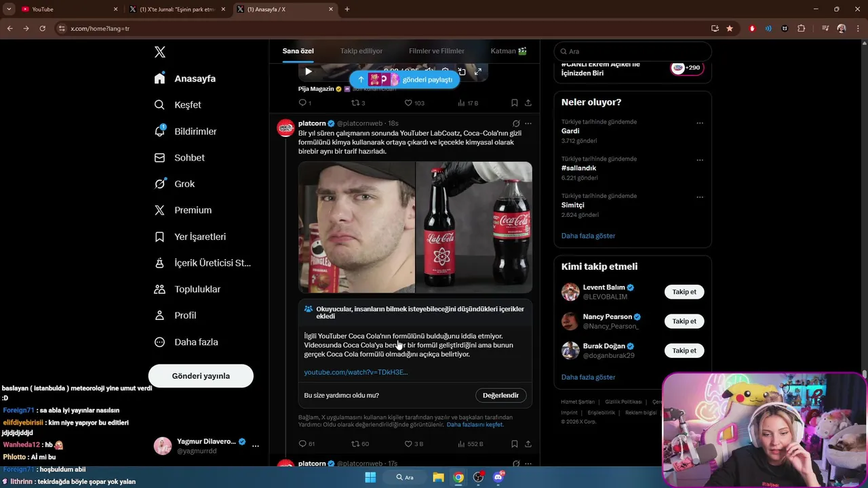Play the Pija Magazin video
Viewport: 868px width, 488px height.
click(x=309, y=71)
